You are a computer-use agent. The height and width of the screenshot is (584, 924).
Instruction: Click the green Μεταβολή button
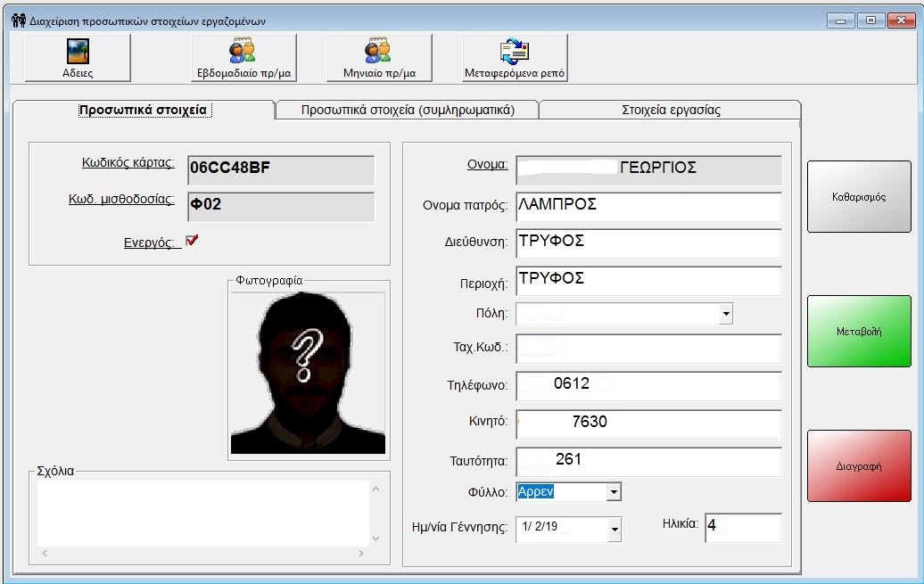(x=859, y=331)
